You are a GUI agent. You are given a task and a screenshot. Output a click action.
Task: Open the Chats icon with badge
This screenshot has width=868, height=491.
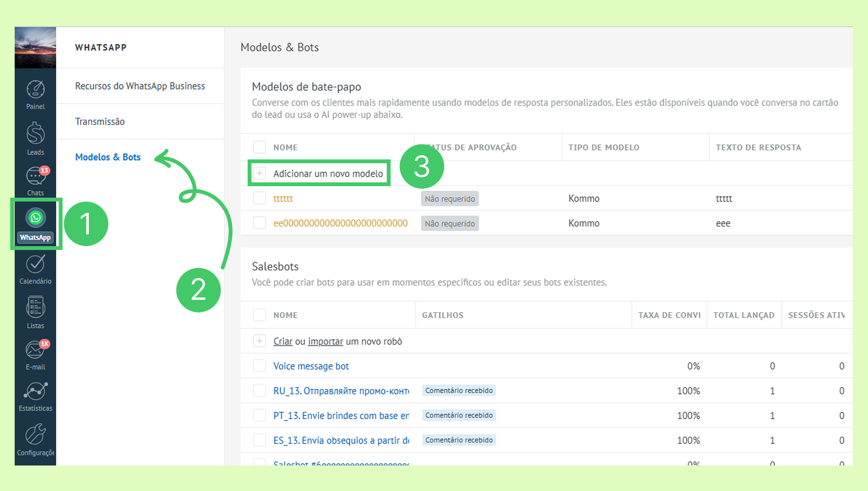pyautogui.click(x=35, y=176)
